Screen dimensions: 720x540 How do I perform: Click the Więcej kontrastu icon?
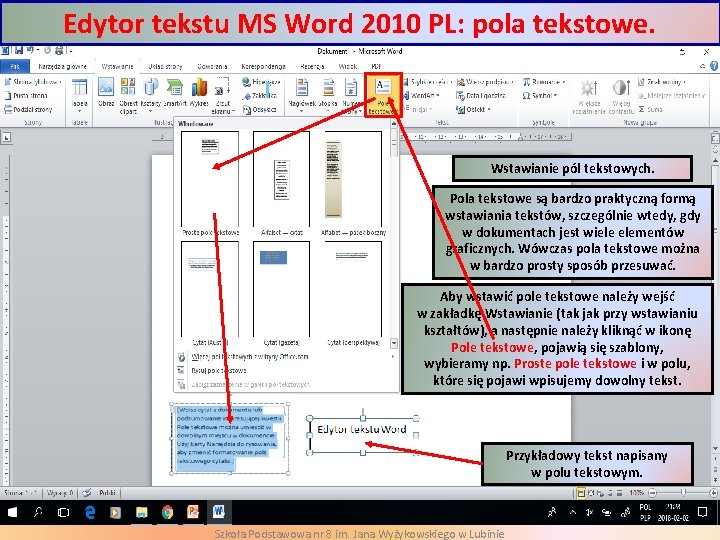pos(621,96)
